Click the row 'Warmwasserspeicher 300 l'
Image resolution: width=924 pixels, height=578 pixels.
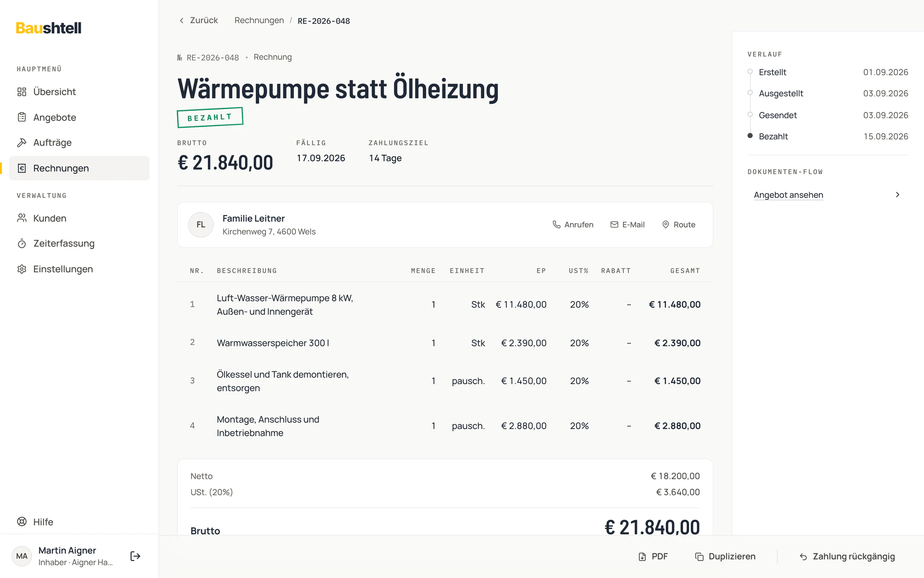[445, 343]
